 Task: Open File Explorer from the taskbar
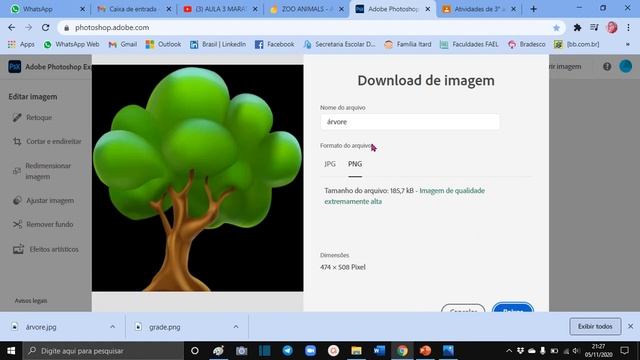coord(356,351)
